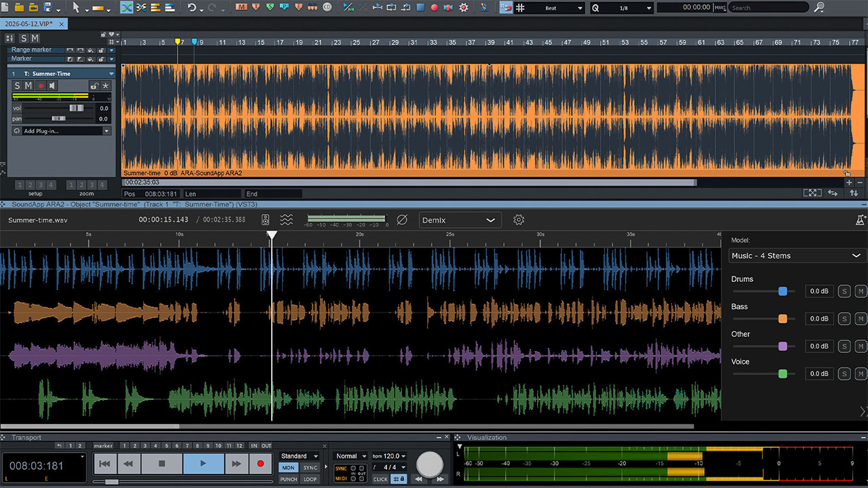Open SoundApp settings gear next to DemIx
Viewport: 868px width, 488px height.
click(519, 220)
